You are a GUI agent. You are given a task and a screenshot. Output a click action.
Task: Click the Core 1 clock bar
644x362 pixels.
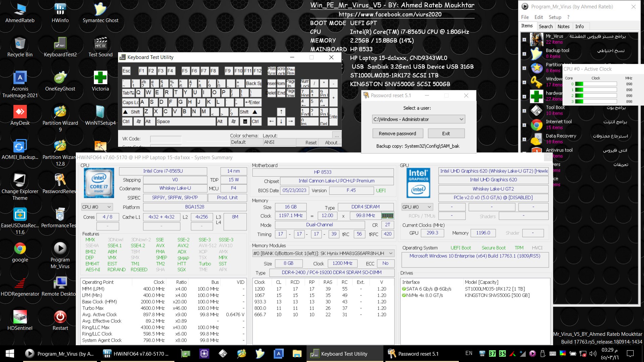point(596,90)
